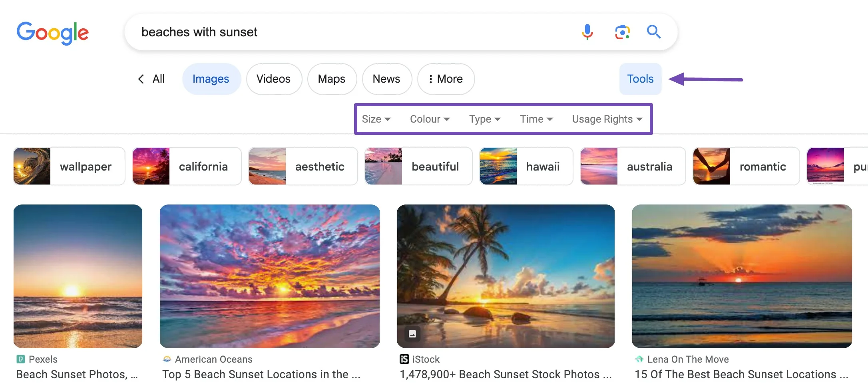The height and width of the screenshot is (385, 868).
Task: Expand the Usage Rights dropdown
Action: click(607, 119)
